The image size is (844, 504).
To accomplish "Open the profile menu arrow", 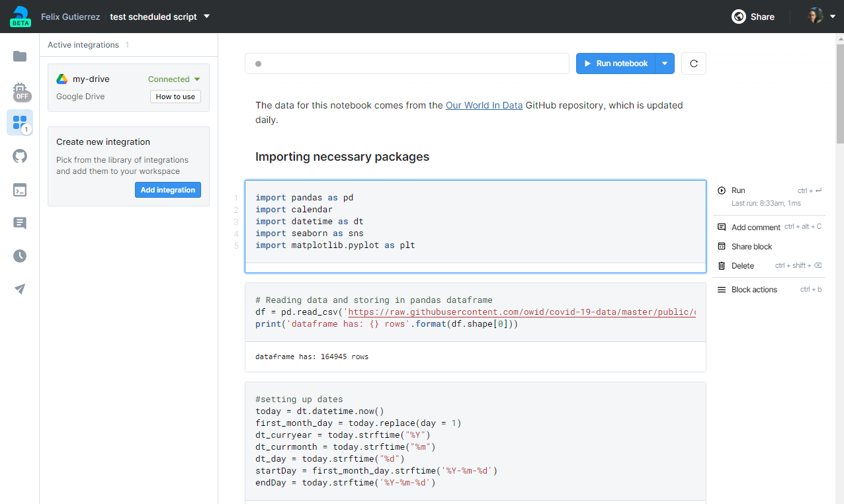I will click(832, 17).
